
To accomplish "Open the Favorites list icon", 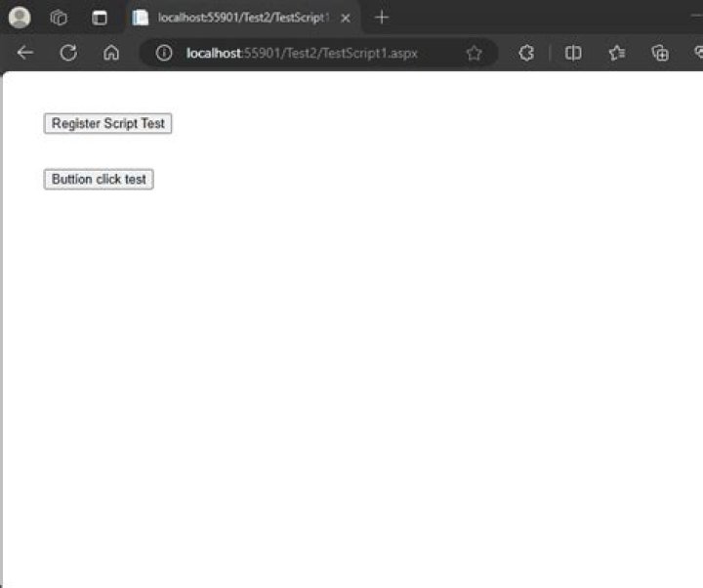I will point(617,53).
